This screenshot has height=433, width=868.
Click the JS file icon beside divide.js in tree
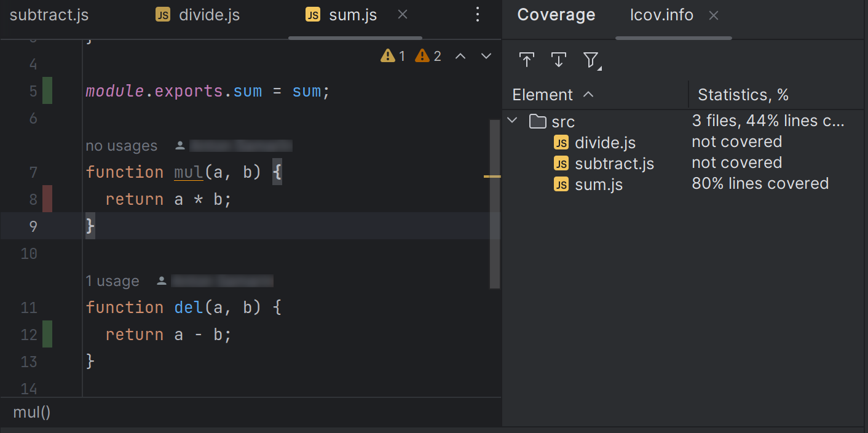pos(561,142)
